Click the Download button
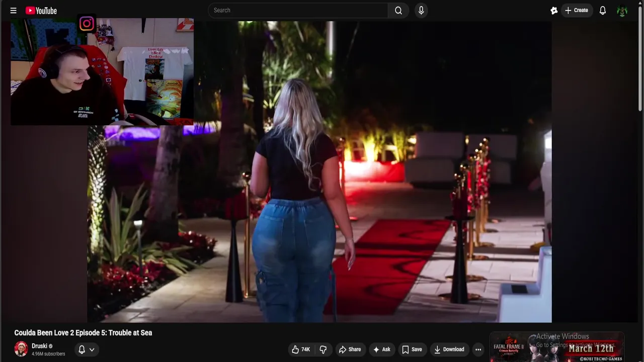Viewport: 644px width, 362px height. [449, 349]
